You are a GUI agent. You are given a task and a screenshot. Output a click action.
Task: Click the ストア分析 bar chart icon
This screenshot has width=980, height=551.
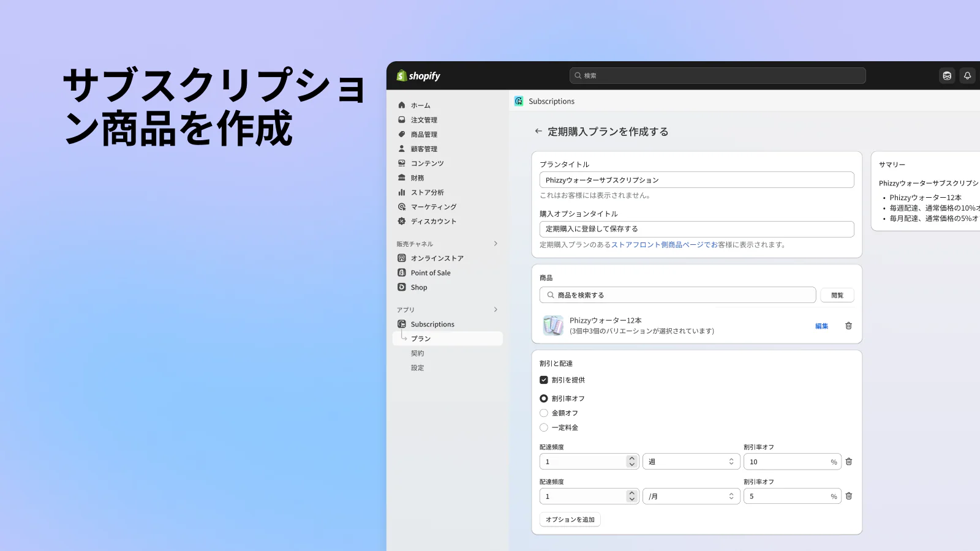[x=402, y=192]
